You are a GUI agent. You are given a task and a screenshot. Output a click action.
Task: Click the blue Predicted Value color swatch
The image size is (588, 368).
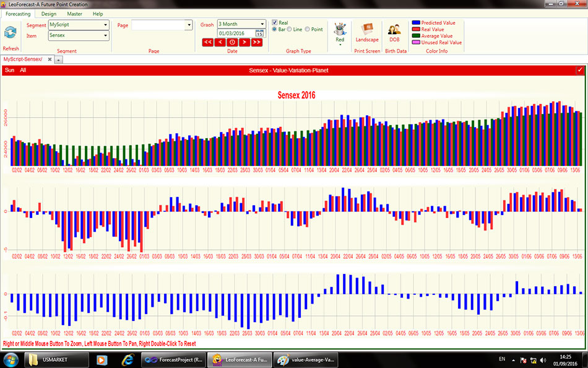point(416,23)
